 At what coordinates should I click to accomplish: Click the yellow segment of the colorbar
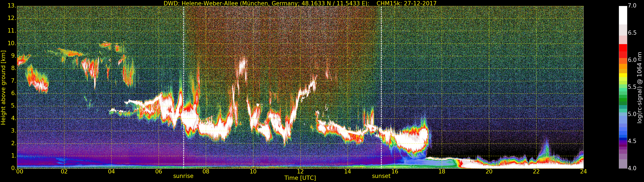point(623,75)
